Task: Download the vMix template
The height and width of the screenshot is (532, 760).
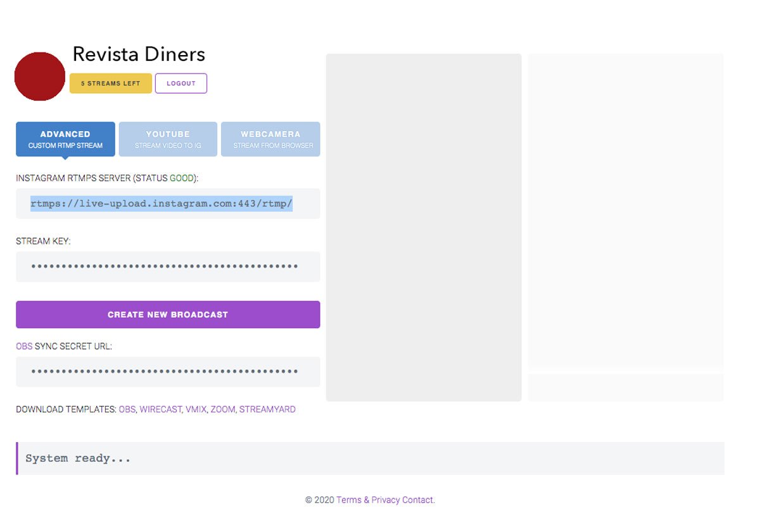Action: [x=196, y=410]
